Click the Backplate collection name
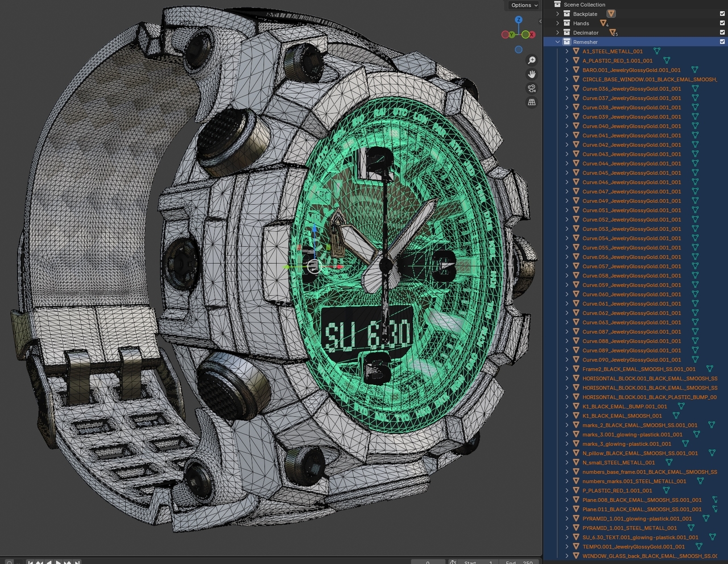This screenshot has width=728, height=564. pos(585,14)
